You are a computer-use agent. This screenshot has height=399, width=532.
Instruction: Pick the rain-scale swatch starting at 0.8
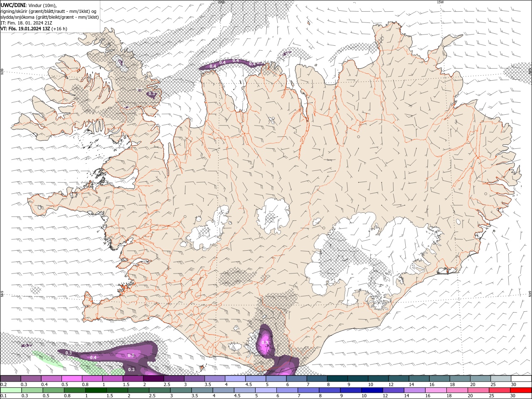(74, 390)
